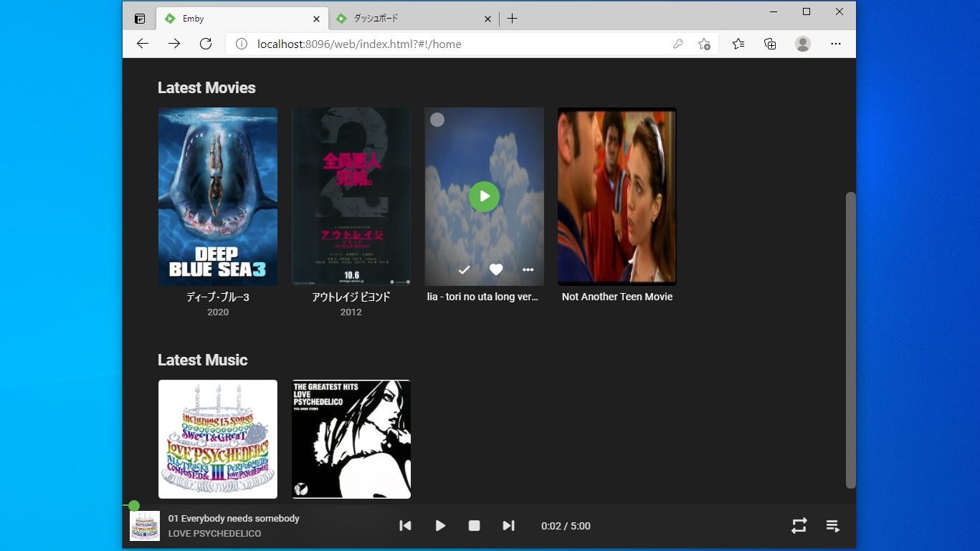Close the Emby browser tab
This screenshot has width=980, height=551.
pos(317,19)
